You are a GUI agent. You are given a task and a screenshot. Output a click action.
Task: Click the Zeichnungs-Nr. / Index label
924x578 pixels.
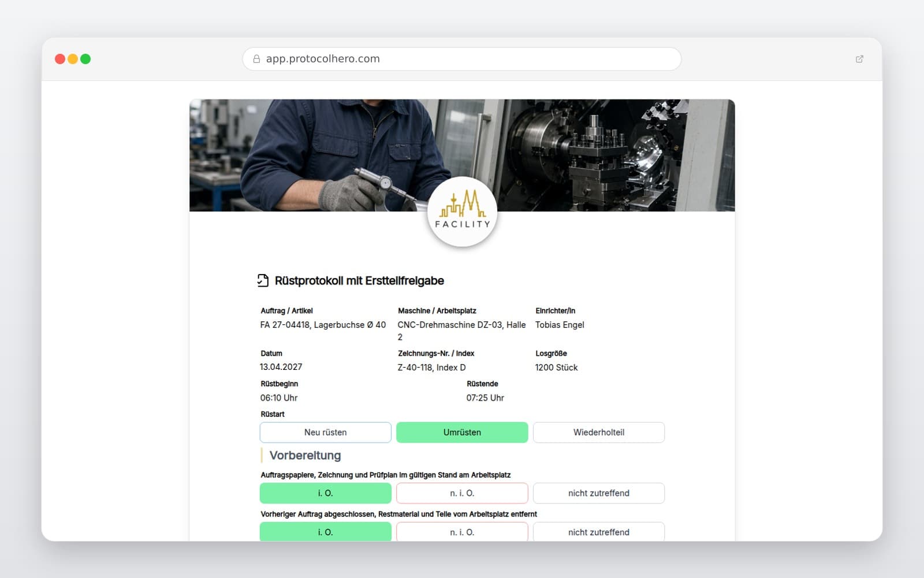[x=436, y=354]
